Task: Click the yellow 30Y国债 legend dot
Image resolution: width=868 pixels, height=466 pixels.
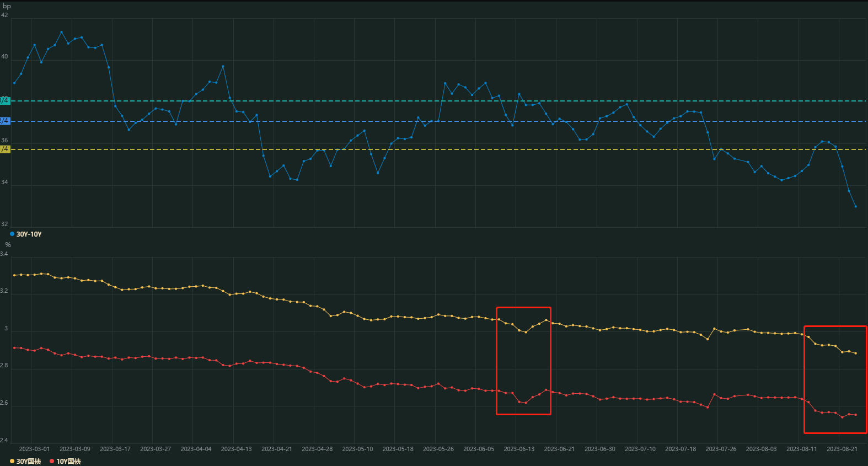Action: pyautogui.click(x=12, y=462)
